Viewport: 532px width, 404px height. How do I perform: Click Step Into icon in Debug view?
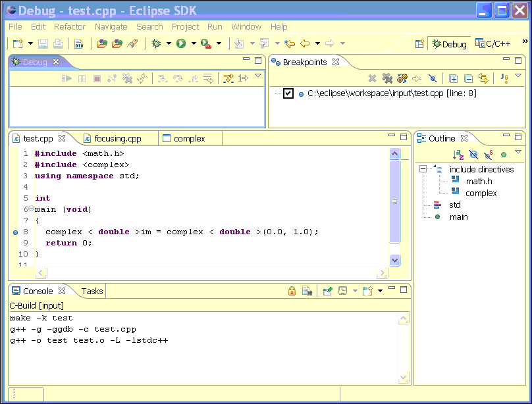163,79
